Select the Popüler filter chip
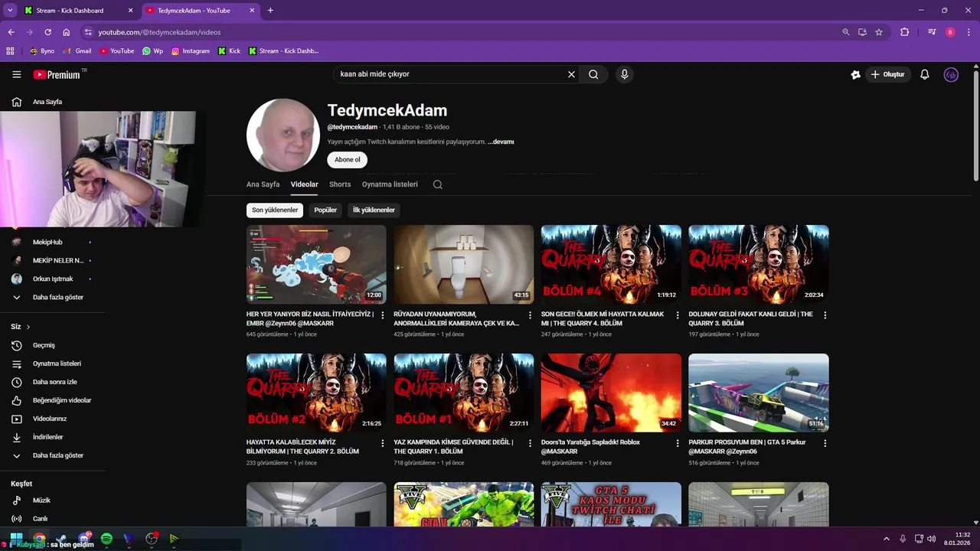Screen dimensions: 980x551 325,210
